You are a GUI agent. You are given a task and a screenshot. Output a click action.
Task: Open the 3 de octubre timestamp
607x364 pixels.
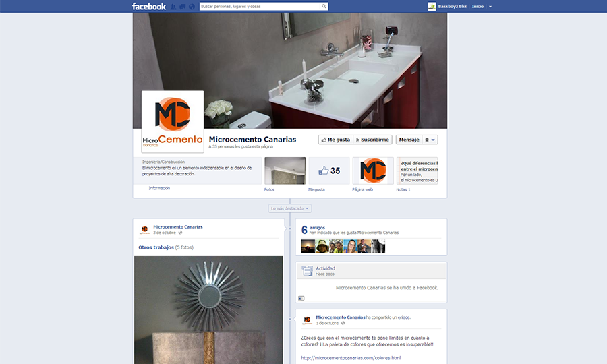(165, 233)
